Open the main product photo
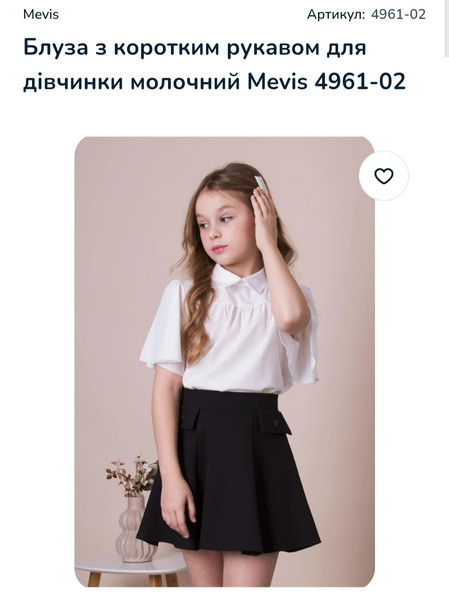The width and height of the screenshot is (449, 600). (224, 362)
